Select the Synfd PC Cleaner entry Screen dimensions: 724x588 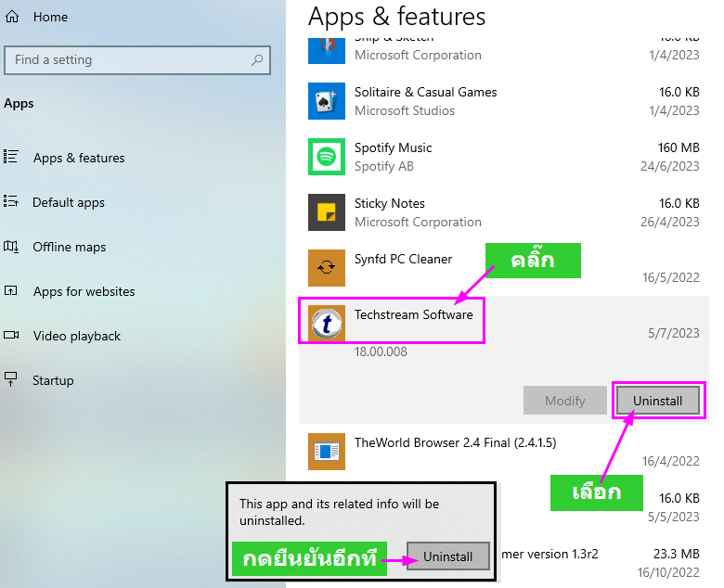(504, 268)
